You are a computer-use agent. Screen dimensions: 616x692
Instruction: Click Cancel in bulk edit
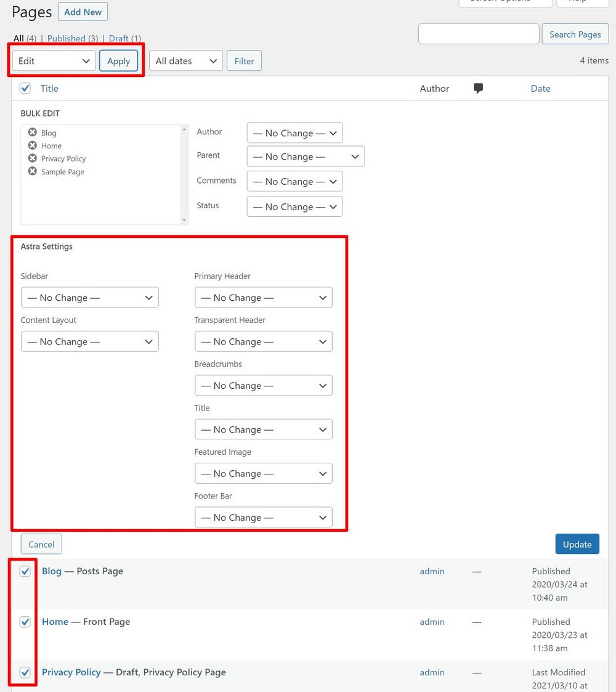(x=41, y=544)
